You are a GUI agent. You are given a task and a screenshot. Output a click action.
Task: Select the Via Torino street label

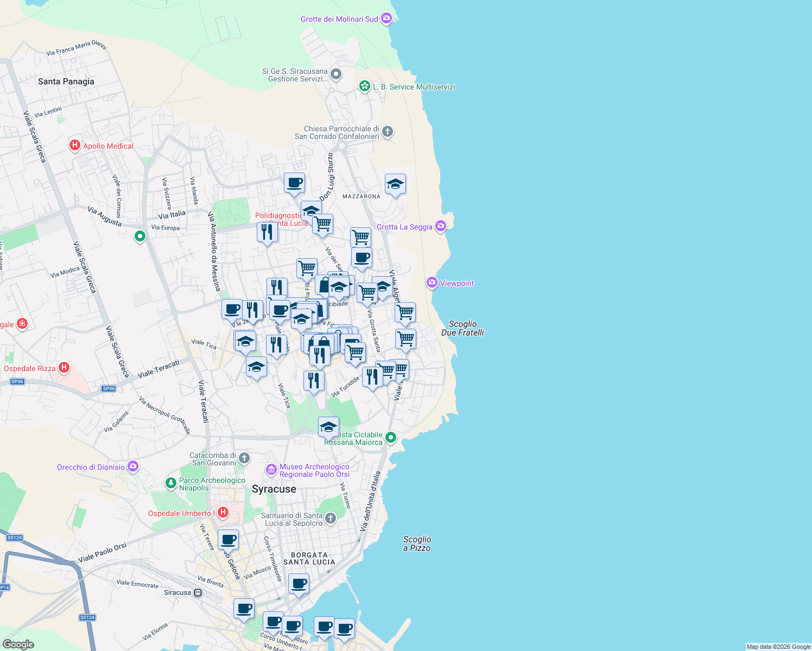(x=346, y=495)
